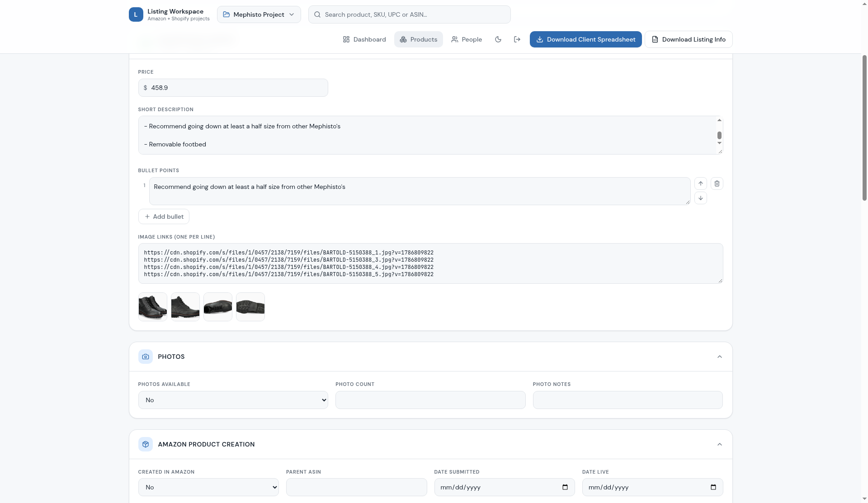Collapse the Photos section chevron

coord(720,357)
